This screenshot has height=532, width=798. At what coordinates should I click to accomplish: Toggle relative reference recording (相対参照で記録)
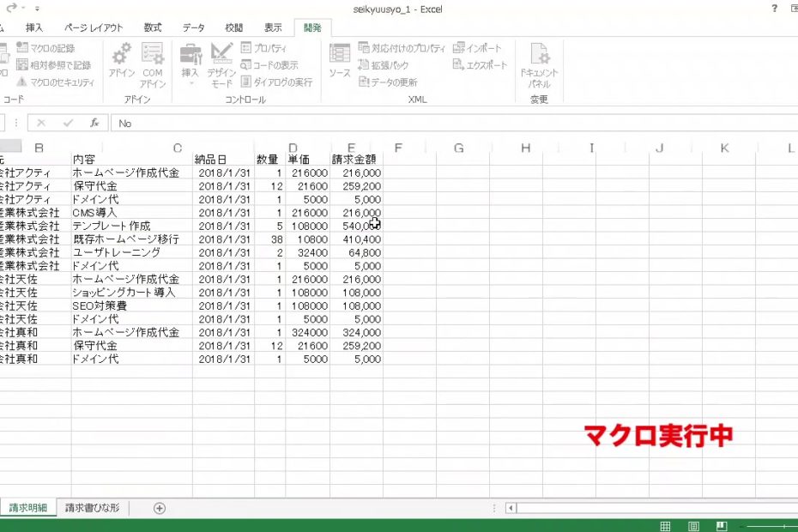(x=53, y=65)
